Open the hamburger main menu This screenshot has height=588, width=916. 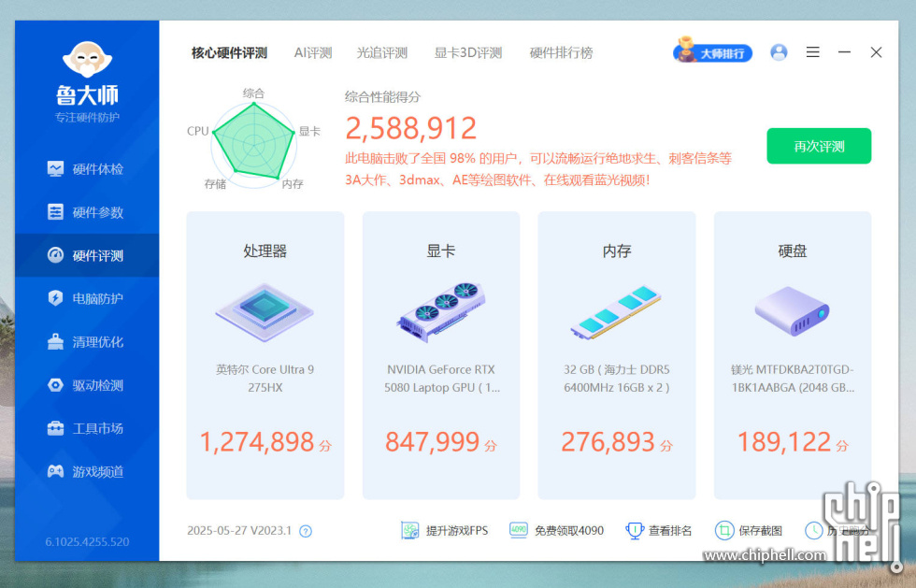coord(812,52)
